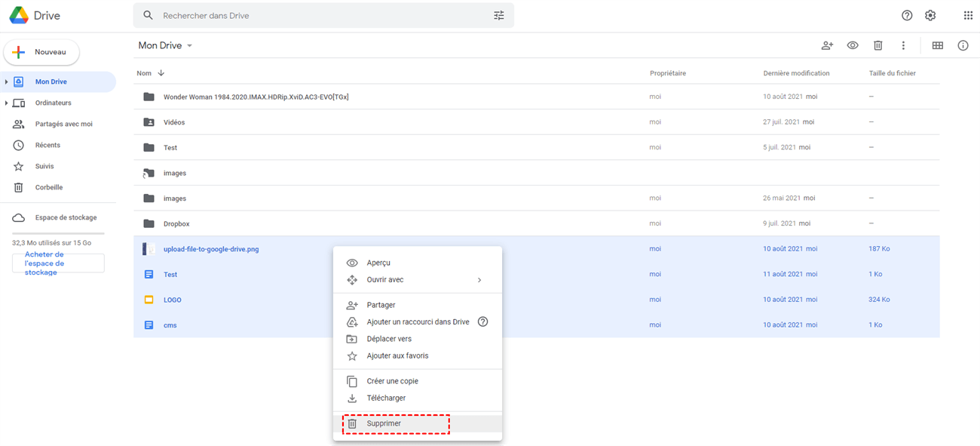Click the Nouveau button
The width and height of the screenshot is (980, 446).
click(41, 52)
